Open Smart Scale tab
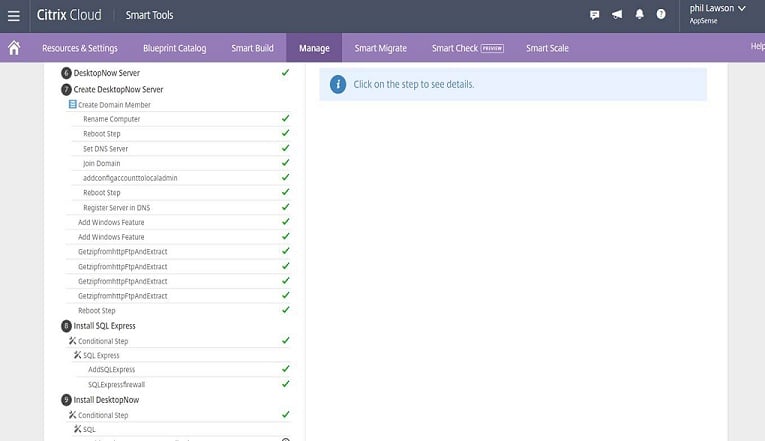 [547, 48]
